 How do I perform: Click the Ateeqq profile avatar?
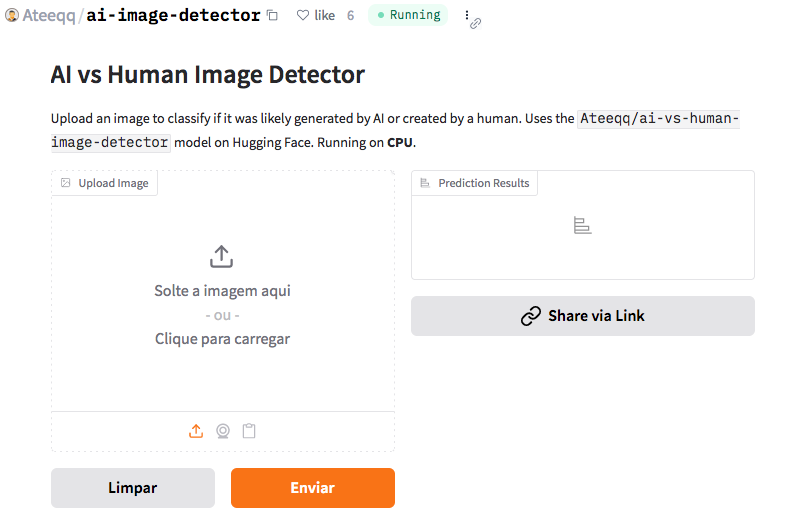(13, 16)
